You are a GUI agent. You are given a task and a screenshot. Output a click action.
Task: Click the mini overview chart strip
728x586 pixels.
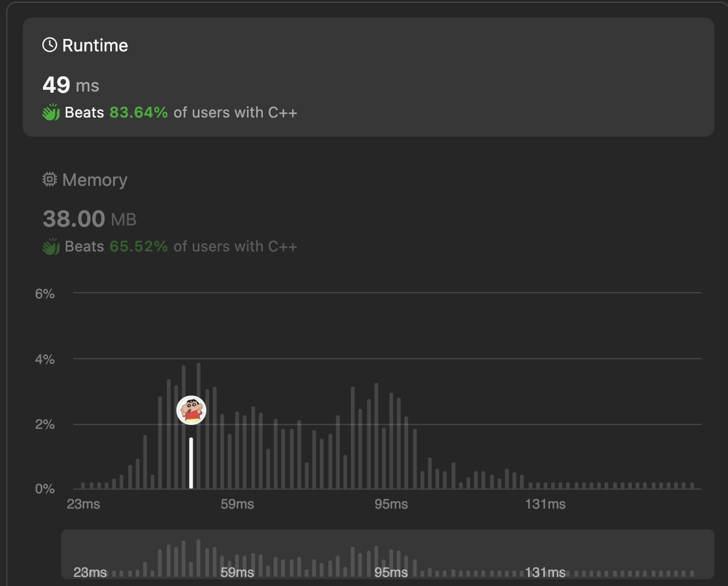pos(388,554)
